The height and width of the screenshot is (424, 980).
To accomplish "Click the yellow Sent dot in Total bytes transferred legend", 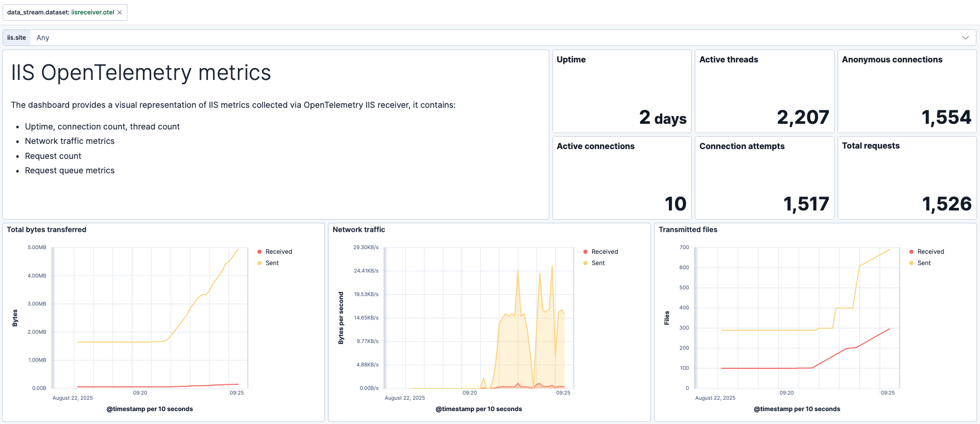I will [259, 263].
